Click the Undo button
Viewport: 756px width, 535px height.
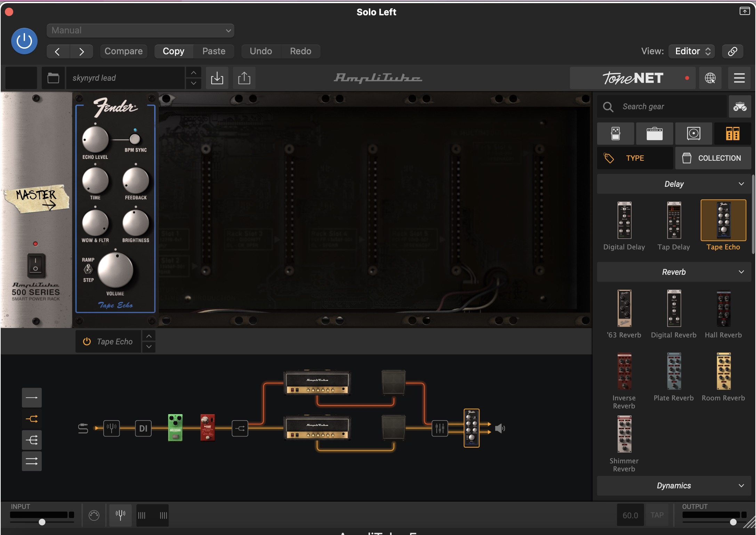click(261, 51)
